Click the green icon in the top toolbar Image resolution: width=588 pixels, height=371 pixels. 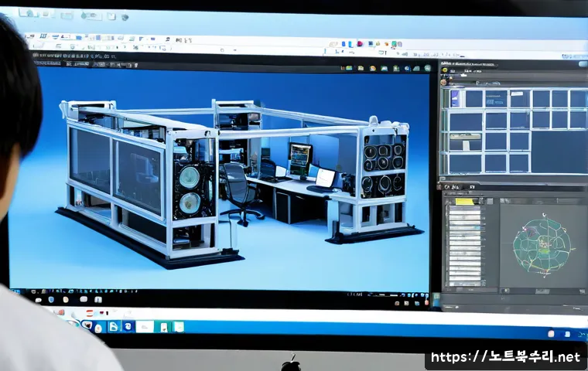[x=395, y=44]
